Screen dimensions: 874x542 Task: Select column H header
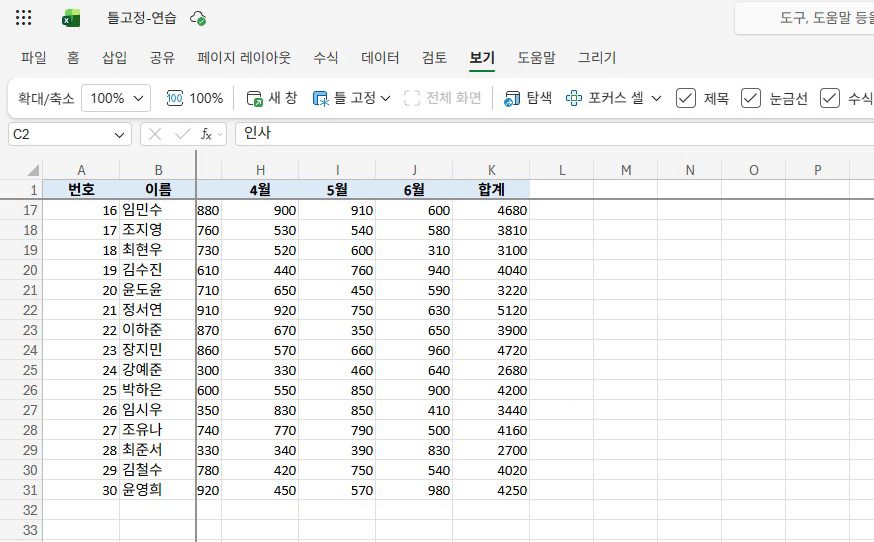point(260,170)
